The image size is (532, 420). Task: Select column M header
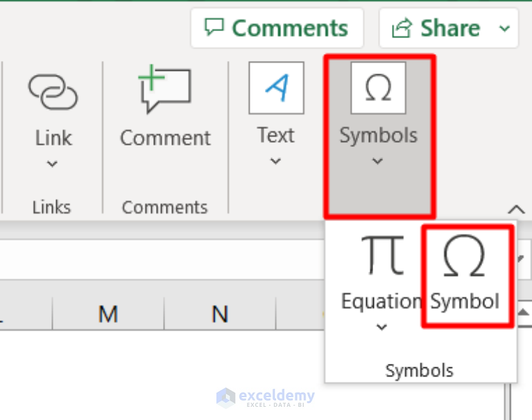[x=108, y=314]
